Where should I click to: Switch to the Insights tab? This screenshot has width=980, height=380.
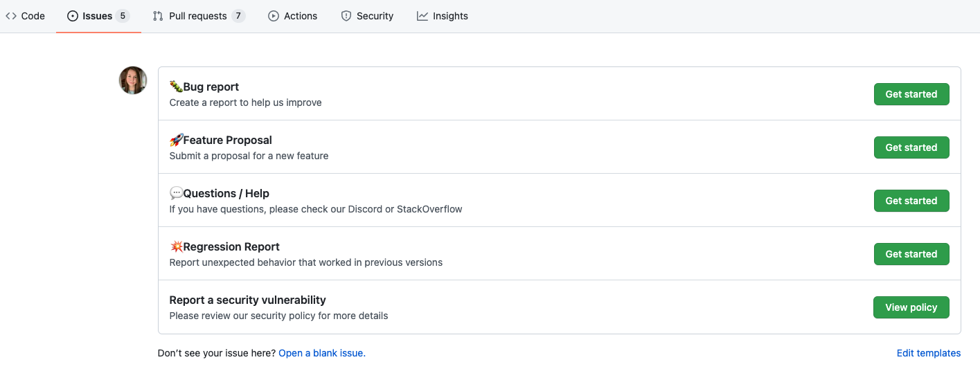click(x=450, y=16)
